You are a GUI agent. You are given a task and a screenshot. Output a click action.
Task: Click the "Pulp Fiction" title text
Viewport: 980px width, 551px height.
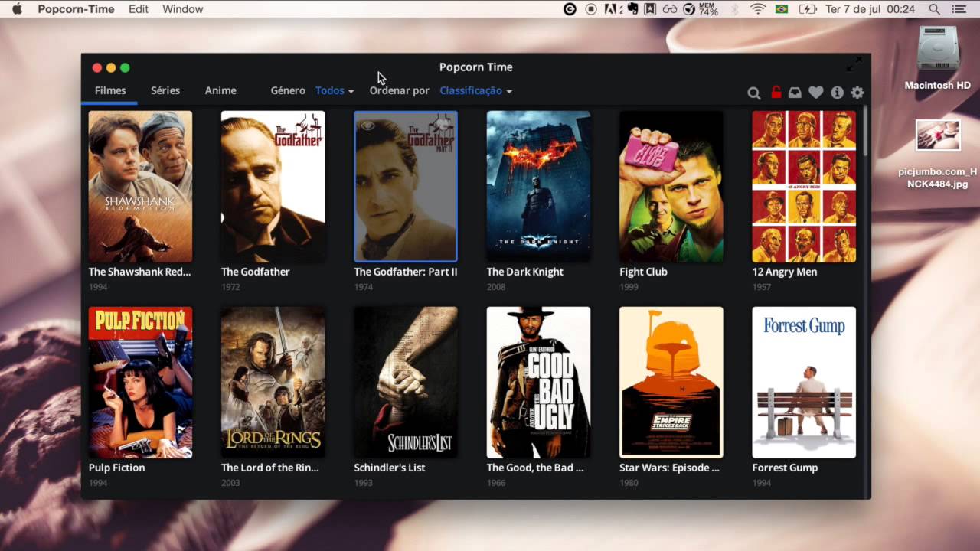click(x=116, y=468)
